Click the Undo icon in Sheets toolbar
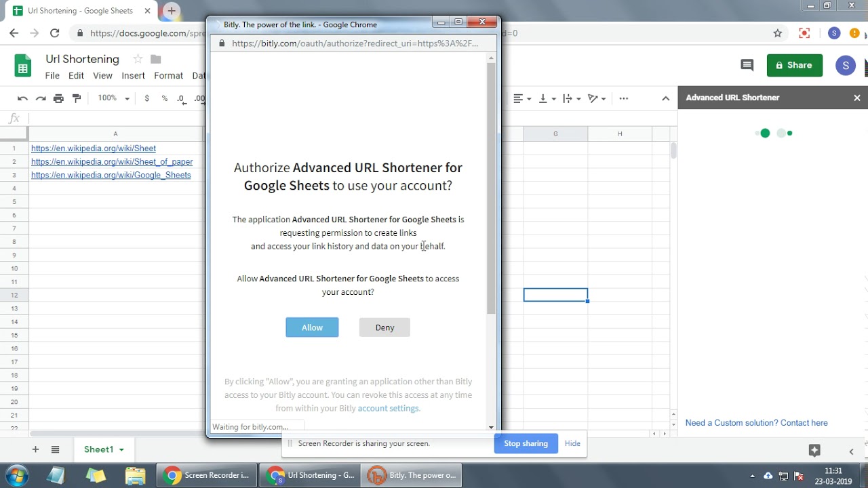 pos(22,98)
